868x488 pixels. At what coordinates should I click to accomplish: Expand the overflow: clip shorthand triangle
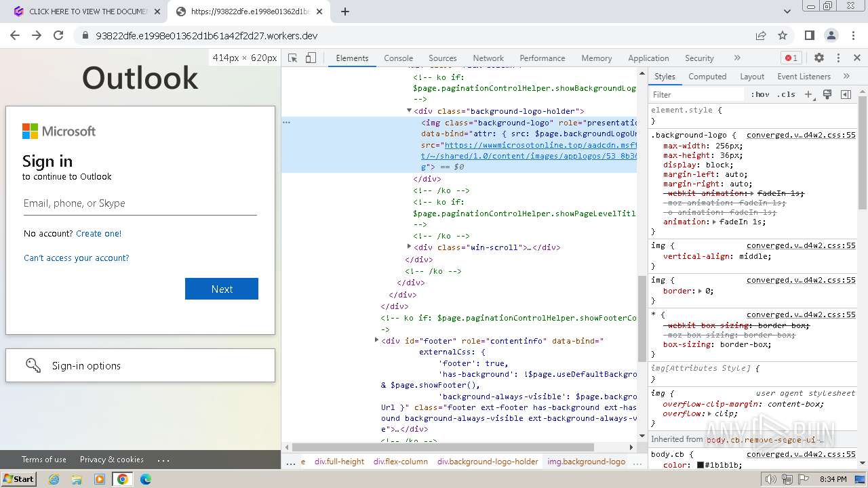(709, 413)
